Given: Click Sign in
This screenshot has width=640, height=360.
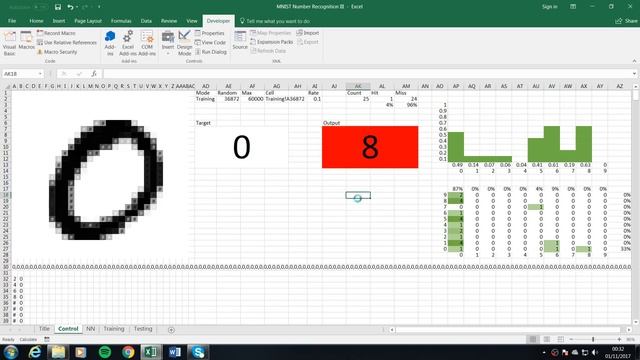Looking at the screenshot, I should 549,7.
